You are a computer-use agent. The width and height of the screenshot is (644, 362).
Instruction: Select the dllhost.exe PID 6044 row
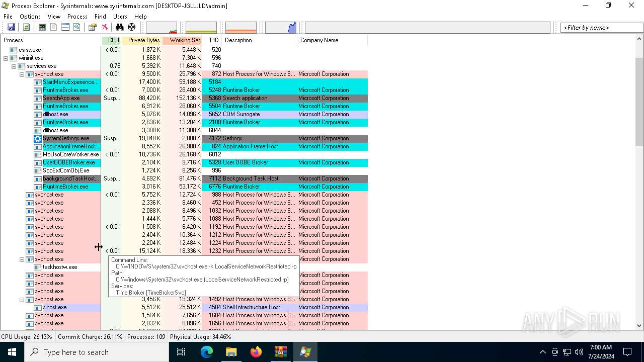coord(184,130)
